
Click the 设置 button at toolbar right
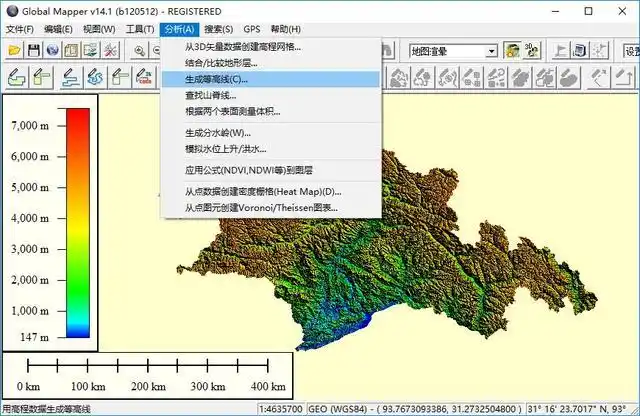[x=630, y=51]
